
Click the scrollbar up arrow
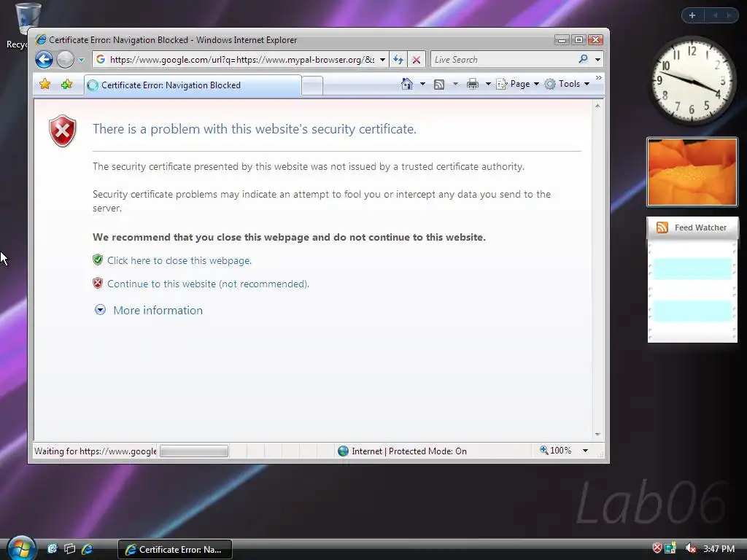coord(597,106)
